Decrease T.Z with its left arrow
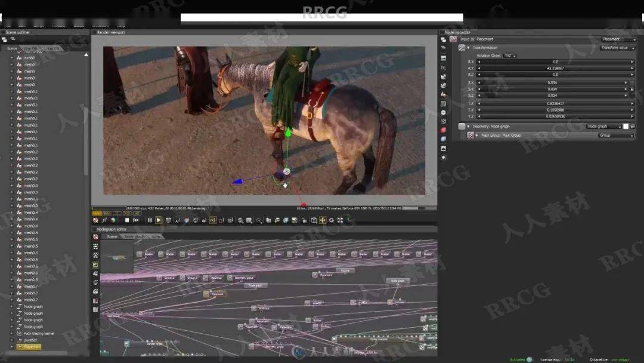 click(479, 116)
